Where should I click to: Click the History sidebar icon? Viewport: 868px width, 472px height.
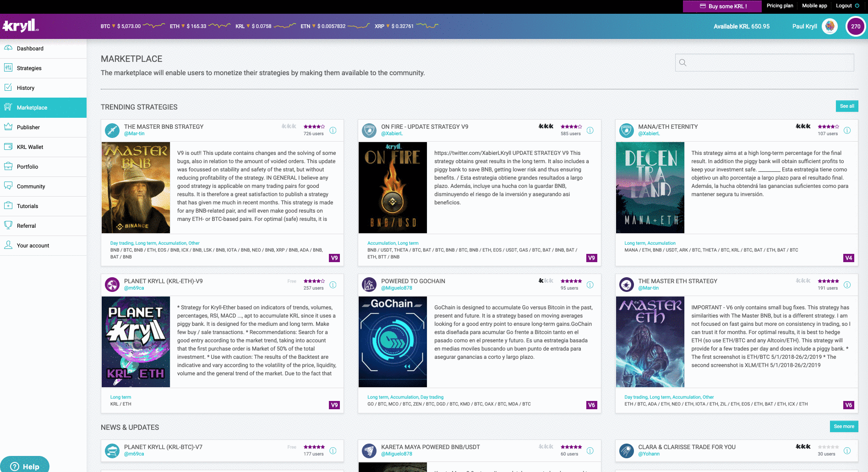pyautogui.click(x=8, y=87)
